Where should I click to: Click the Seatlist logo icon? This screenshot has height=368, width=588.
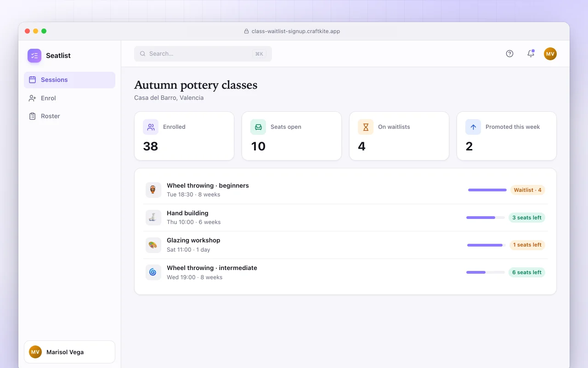pyautogui.click(x=34, y=56)
